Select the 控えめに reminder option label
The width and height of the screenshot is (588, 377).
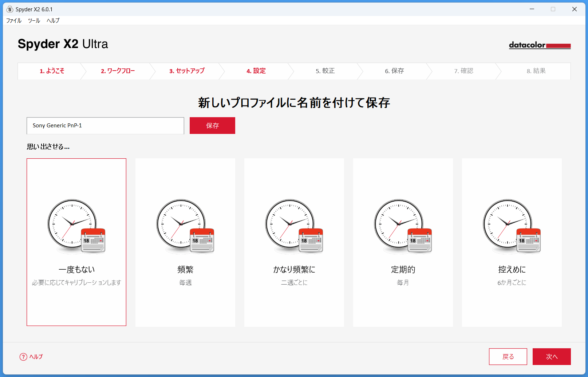tap(512, 270)
